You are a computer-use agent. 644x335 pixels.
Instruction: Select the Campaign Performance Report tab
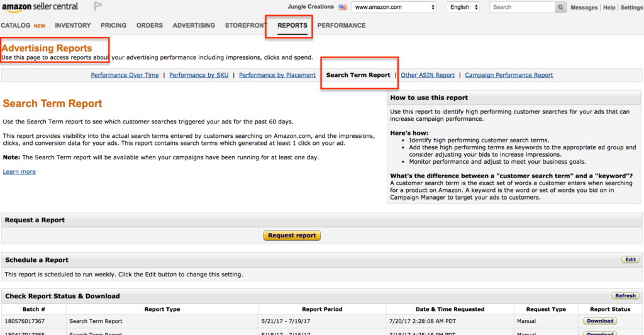click(x=509, y=75)
